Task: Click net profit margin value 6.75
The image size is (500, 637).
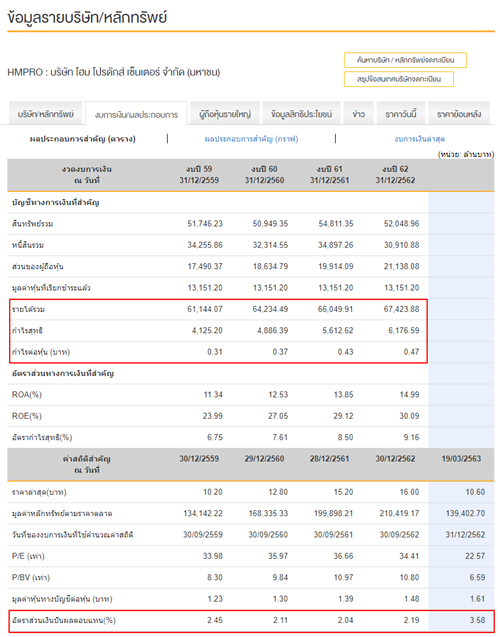Action: pos(215,438)
